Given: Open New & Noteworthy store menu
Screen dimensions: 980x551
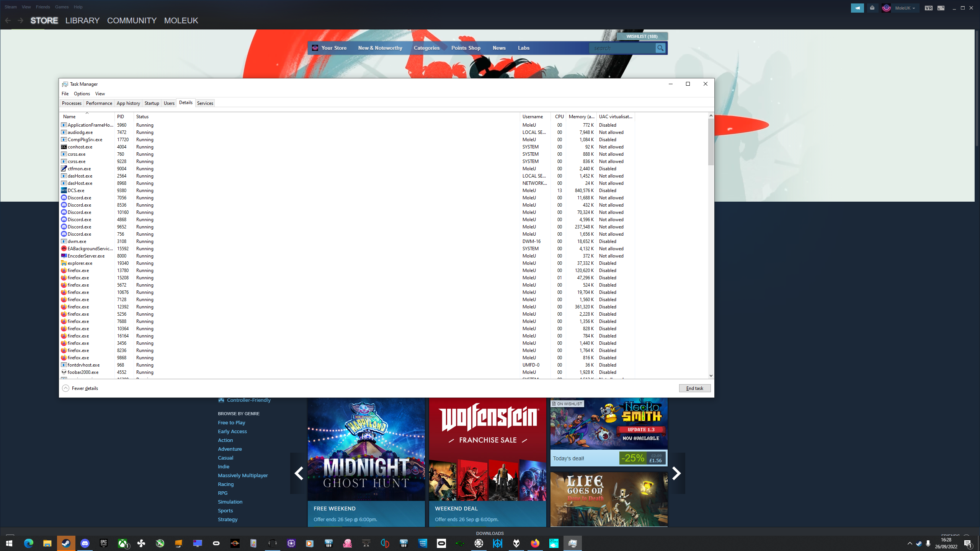Looking at the screenshot, I should [380, 48].
